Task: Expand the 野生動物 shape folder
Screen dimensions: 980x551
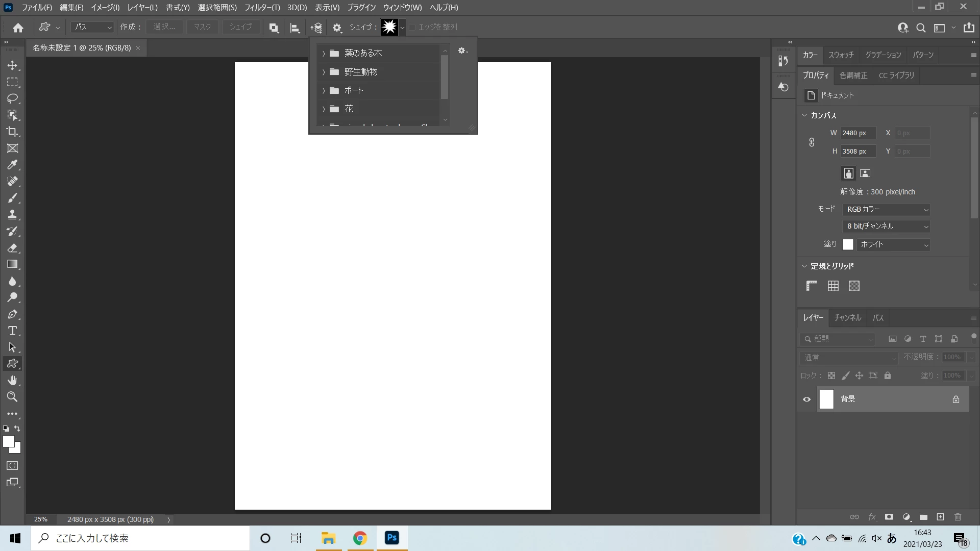Action: point(324,72)
